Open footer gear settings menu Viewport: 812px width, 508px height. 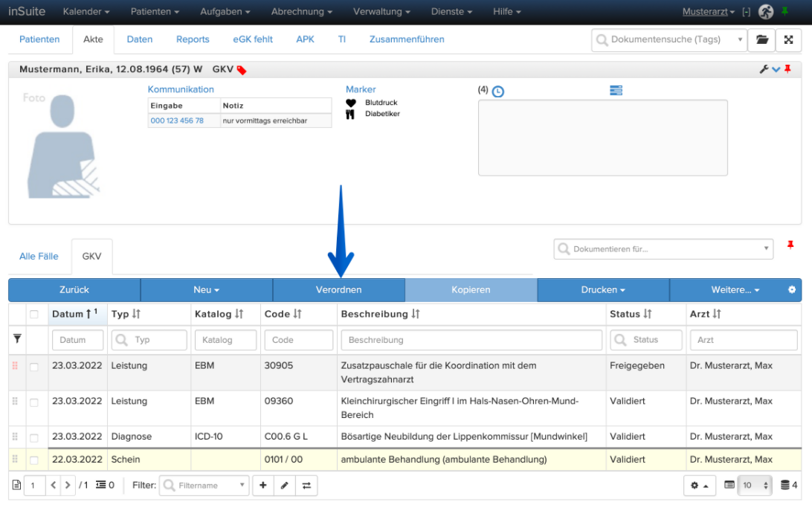[x=699, y=485]
